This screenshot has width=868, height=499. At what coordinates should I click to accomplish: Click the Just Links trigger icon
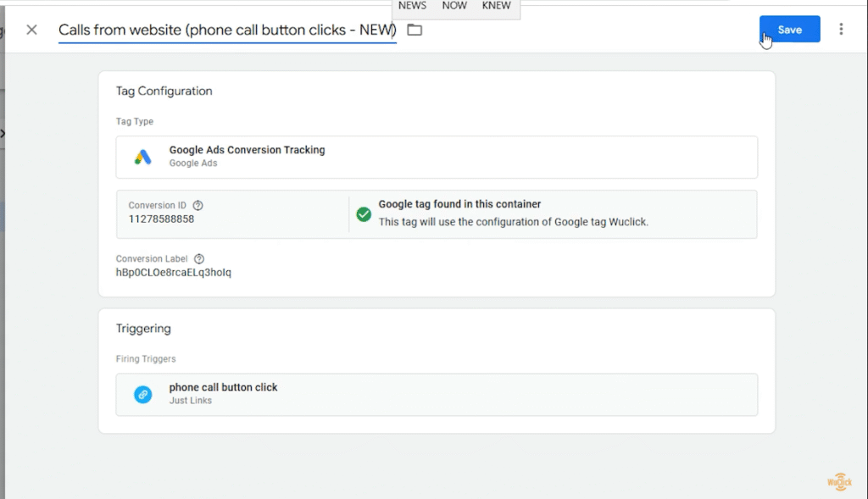(142, 395)
